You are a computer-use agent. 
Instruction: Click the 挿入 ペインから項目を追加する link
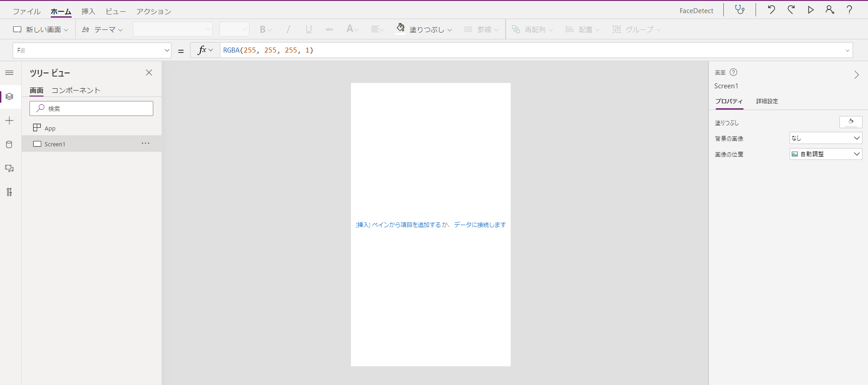pyautogui.click(x=399, y=225)
